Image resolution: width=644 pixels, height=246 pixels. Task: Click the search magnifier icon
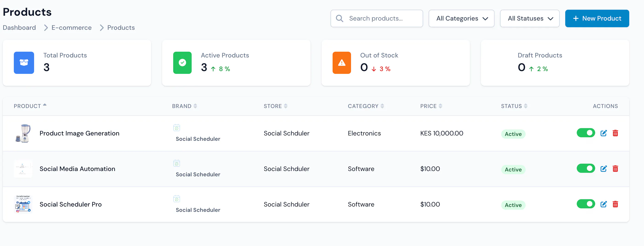[339, 18]
